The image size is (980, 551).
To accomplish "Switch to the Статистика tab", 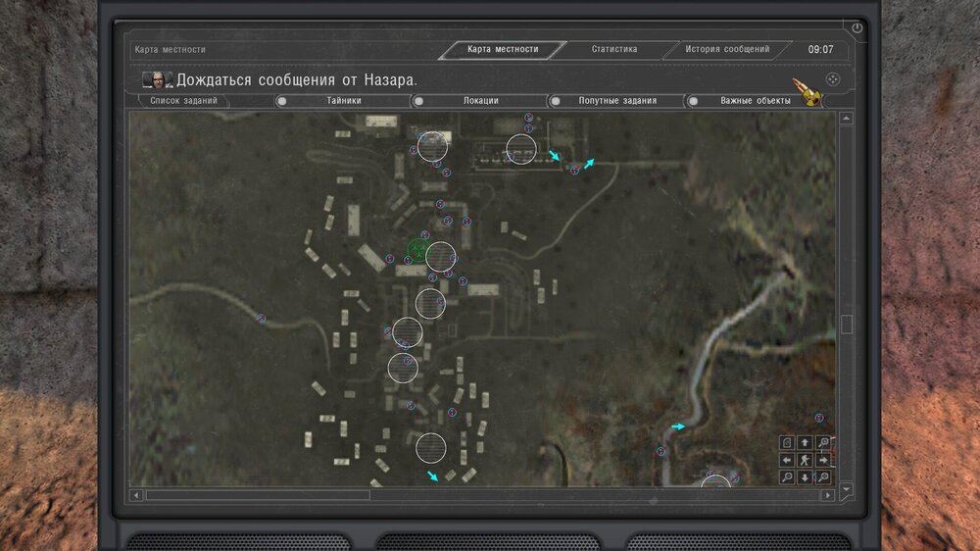I will pos(614,49).
